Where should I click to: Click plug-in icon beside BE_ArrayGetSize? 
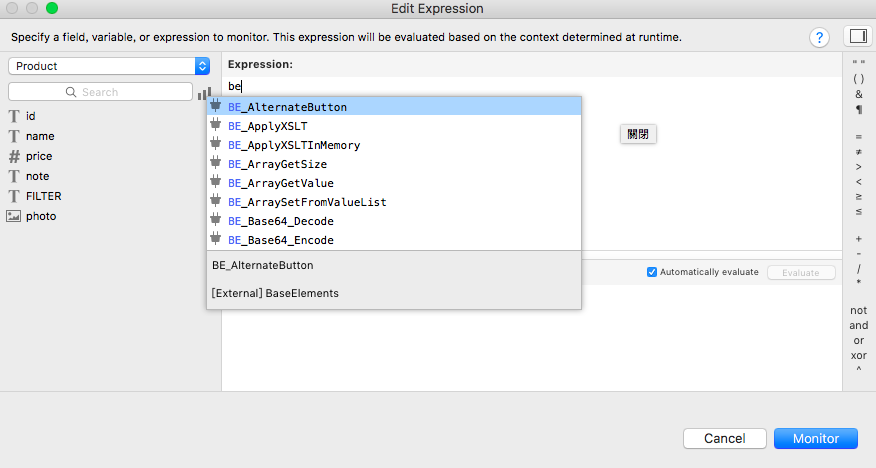pyautogui.click(x=216, y=163)
